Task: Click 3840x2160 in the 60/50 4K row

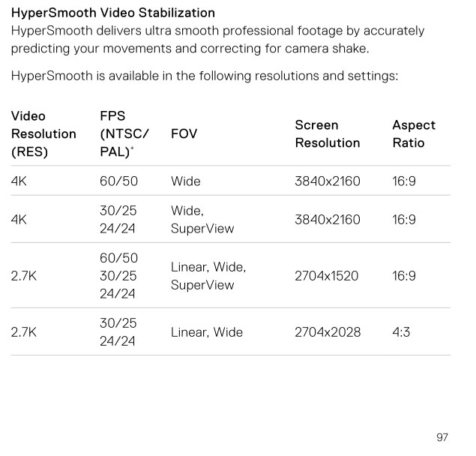Action: click(x=327, y=181)
